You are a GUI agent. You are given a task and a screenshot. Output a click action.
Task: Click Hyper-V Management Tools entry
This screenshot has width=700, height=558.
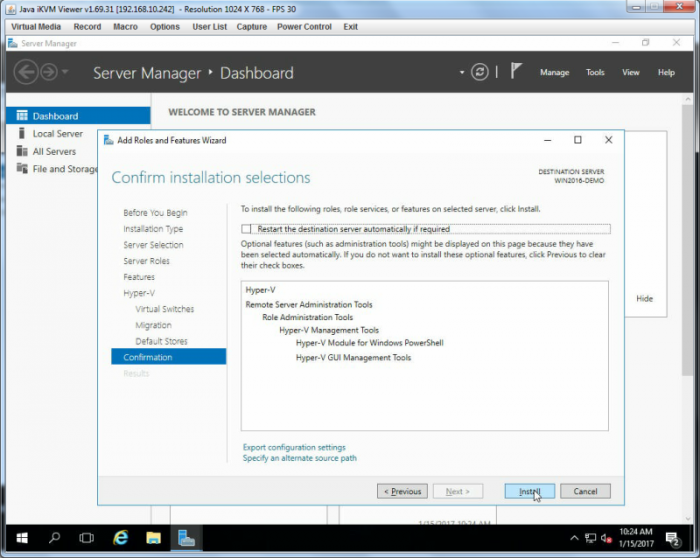(x=329, y=330)
